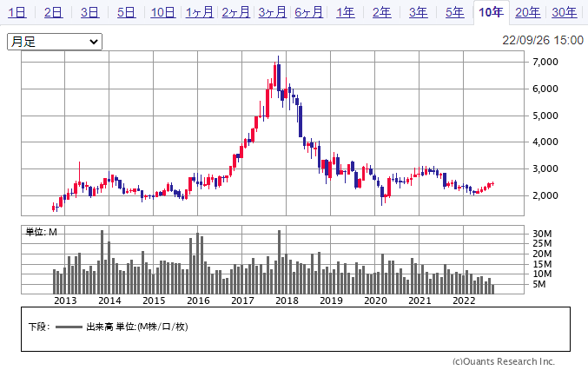This screenshot has height=370, width=588.
Task: Click the 5,000 price axis label
Action: click(545, 116)
